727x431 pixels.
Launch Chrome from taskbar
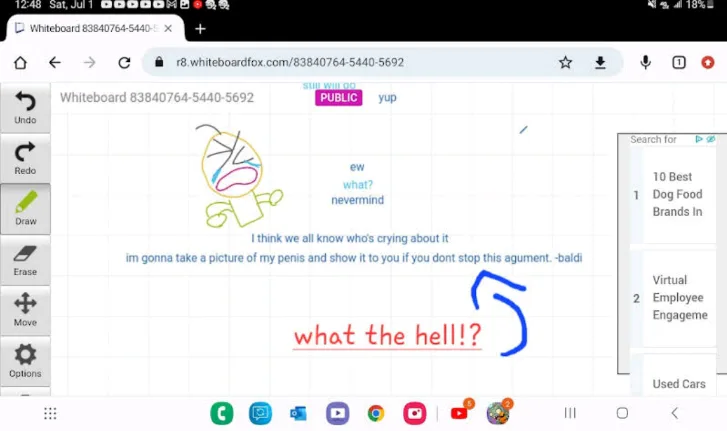pyautogui.click(x=376, y=413)
